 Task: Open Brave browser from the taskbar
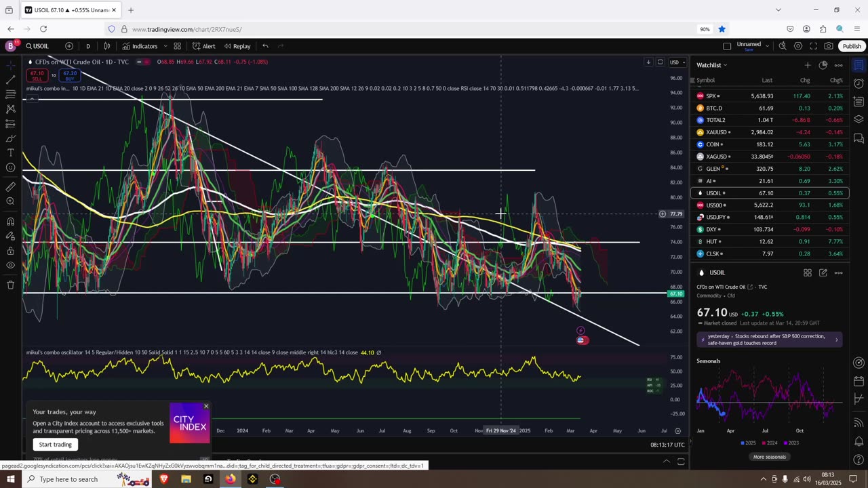coord(163,479)
